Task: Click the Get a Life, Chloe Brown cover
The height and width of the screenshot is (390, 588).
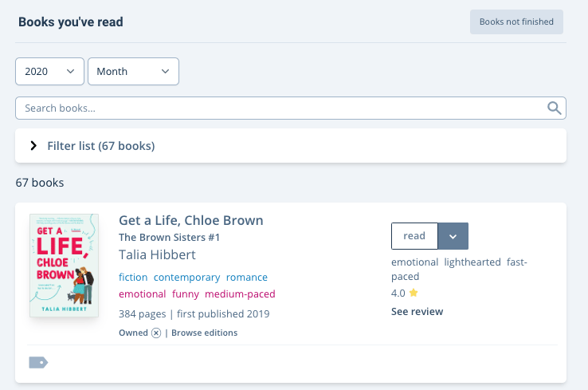Action: [64, 266]
